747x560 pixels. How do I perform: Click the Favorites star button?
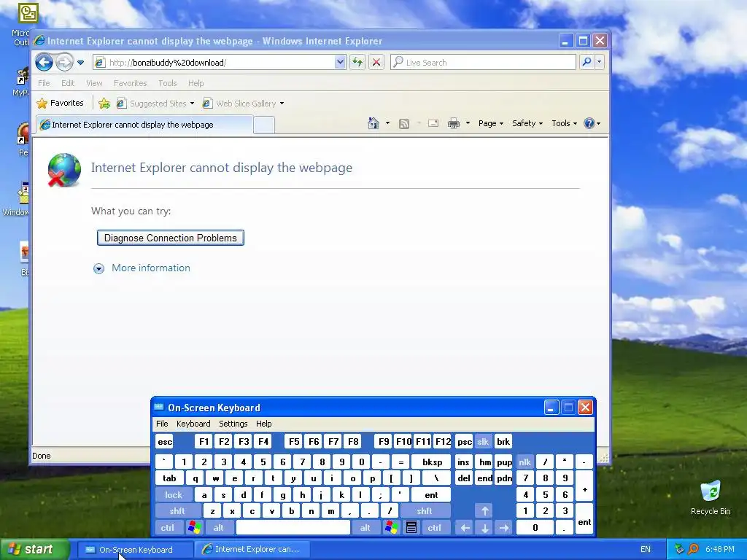point(60,103)
